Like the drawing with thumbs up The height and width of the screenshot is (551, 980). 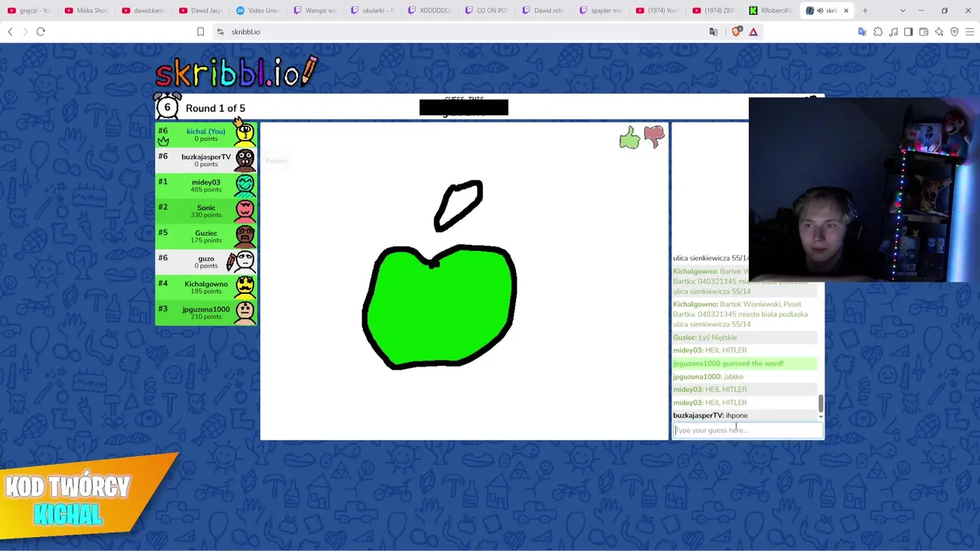(x=629, y=138)
